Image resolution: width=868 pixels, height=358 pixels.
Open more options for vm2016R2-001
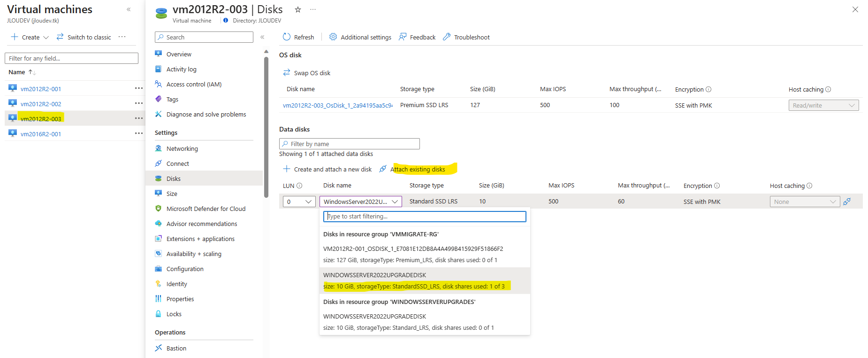[139, 133]
